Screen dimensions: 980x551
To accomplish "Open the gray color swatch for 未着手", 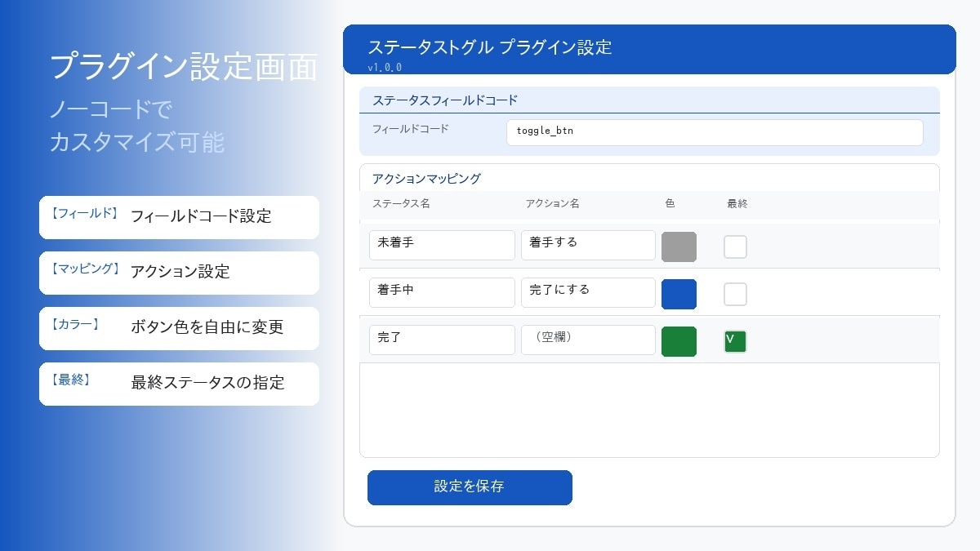I will 679,247.
